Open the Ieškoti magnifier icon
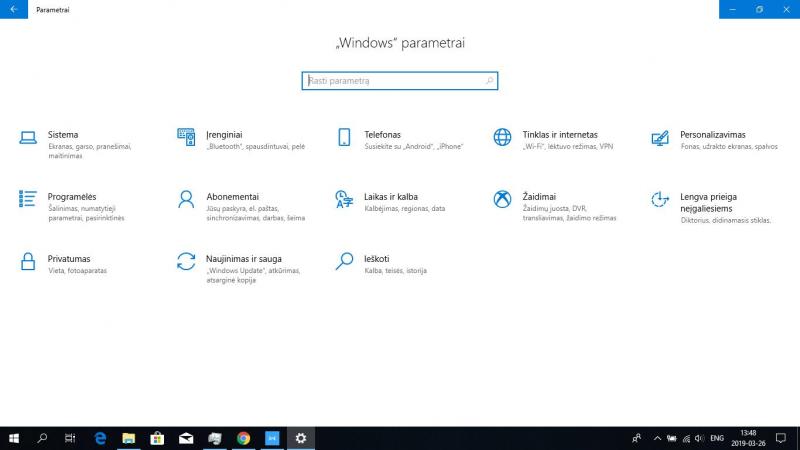Image resolution: width=800 pixels, height=450 pixels. pyautogui.click(x=344, y=261)
